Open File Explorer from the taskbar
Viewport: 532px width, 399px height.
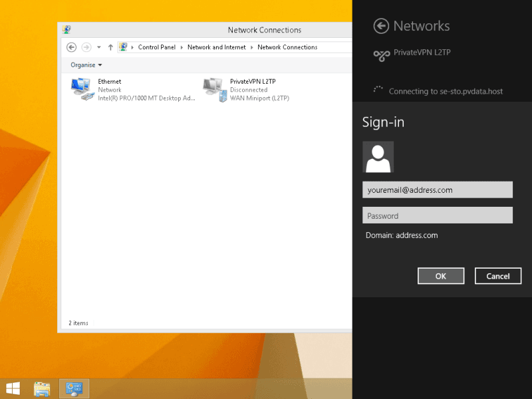point(43,388)
